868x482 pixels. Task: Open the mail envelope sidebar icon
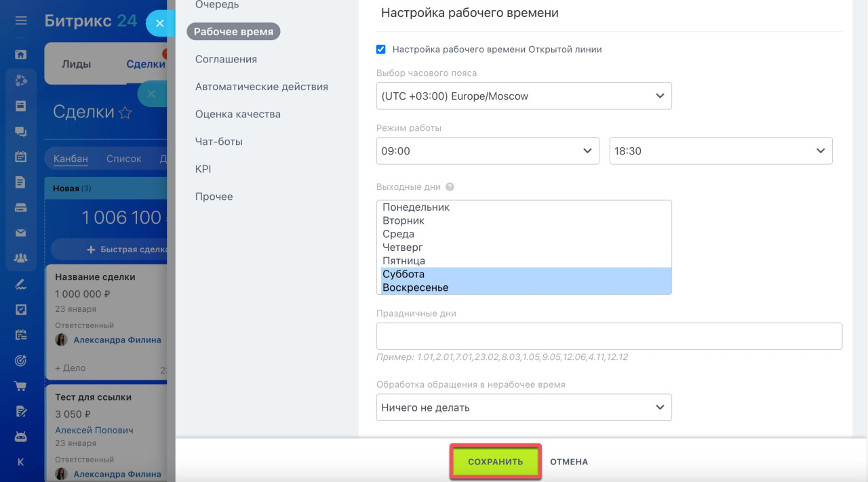(x=21, y=233)
